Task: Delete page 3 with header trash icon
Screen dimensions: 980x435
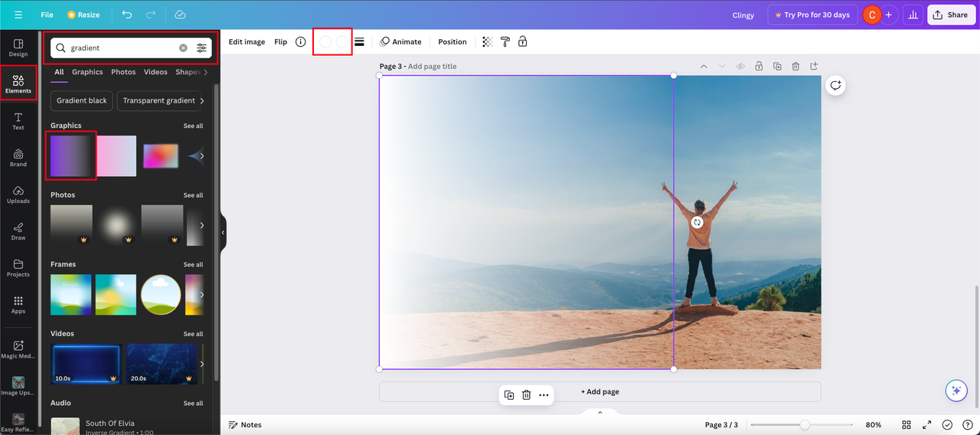Action: click(795, 67)
